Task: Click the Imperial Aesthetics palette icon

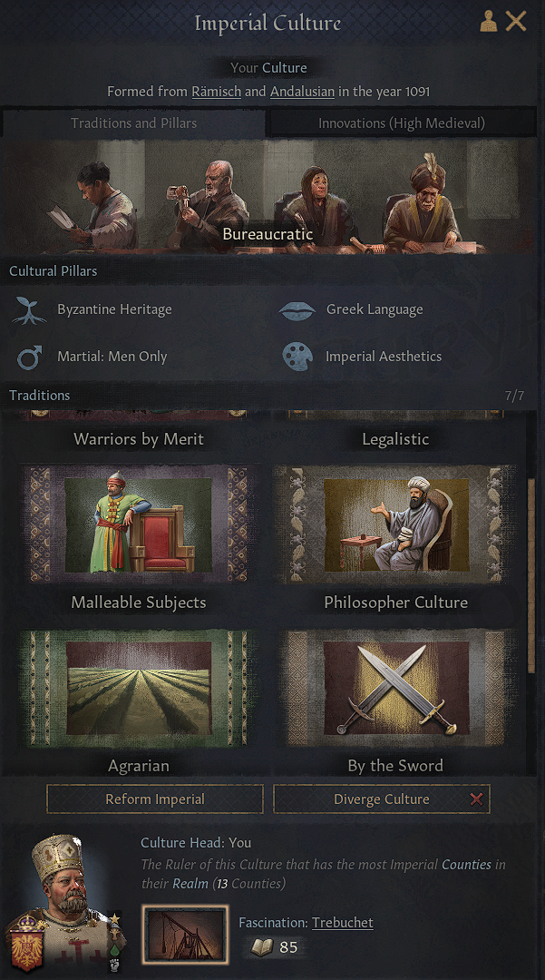Action: click(297, 357)
